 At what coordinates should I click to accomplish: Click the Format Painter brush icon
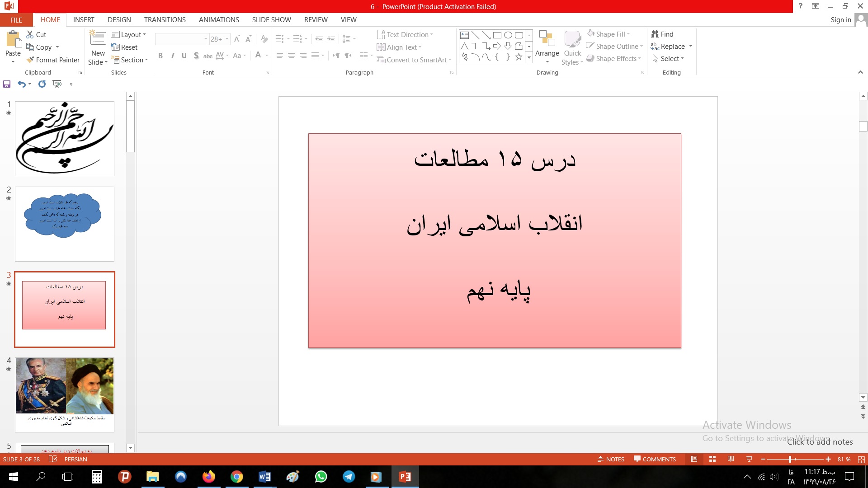pos(30,60)
